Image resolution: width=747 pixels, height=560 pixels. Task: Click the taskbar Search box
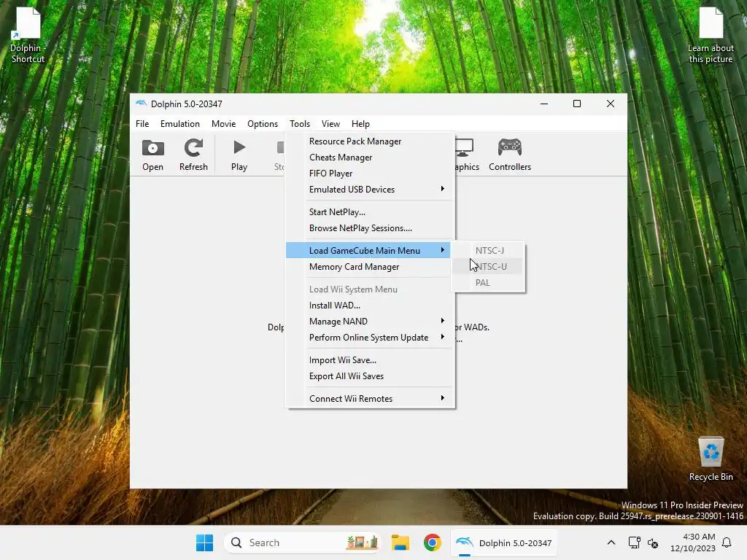pyautogui.click(x=302, y=542)
